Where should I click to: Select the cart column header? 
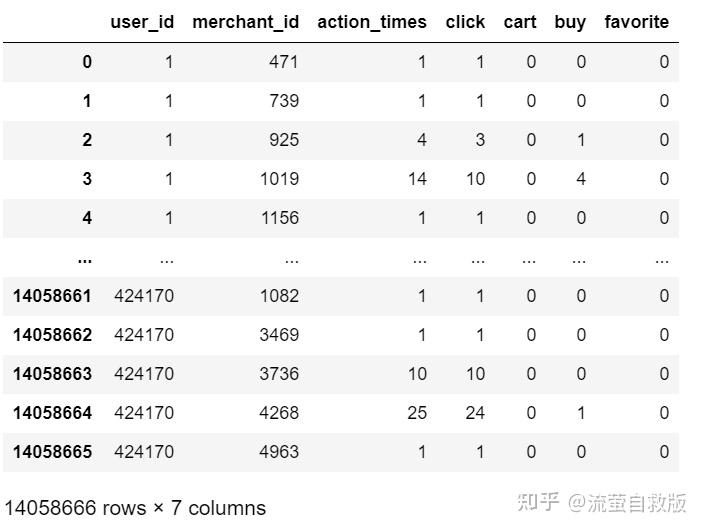pos(520,22)
